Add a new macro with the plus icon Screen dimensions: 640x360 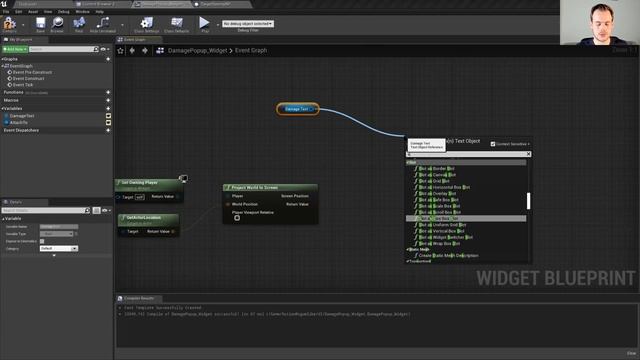[x=108, y=100]
